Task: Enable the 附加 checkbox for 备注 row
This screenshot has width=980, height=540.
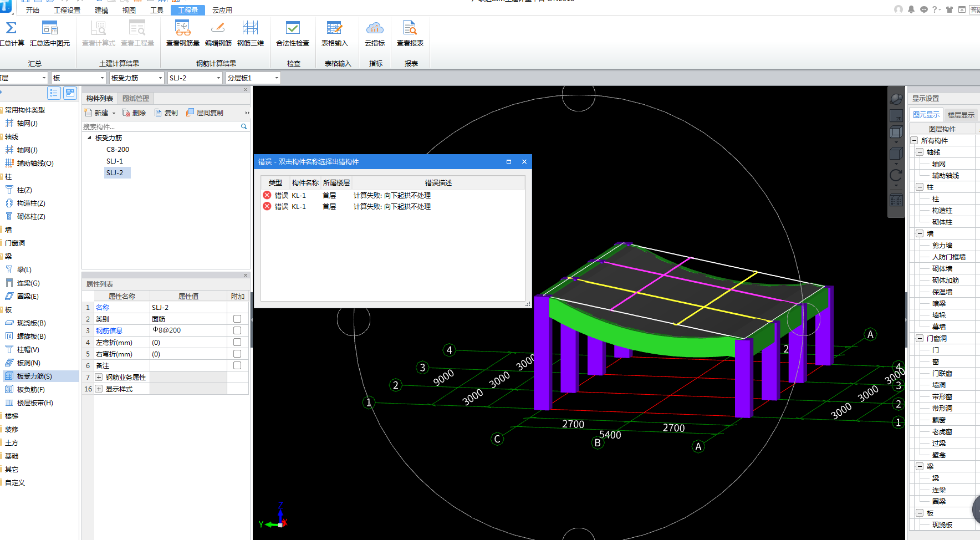Action: (237, 365)
